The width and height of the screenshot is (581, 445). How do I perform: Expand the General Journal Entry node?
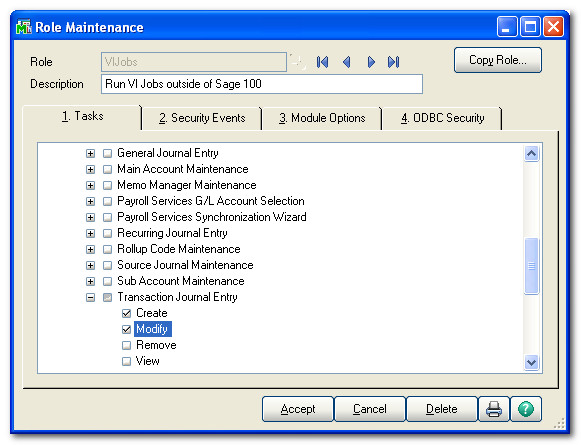pos(90,153)
